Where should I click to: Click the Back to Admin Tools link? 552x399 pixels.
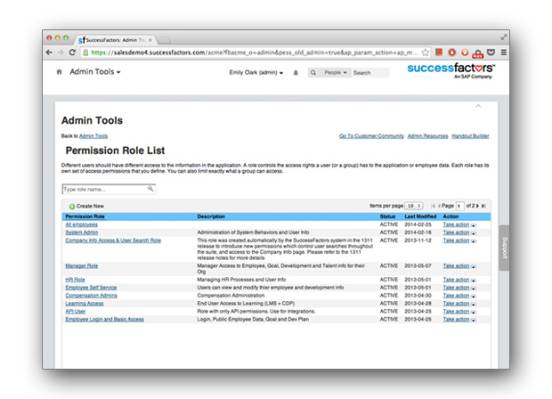tap(93, 136)
